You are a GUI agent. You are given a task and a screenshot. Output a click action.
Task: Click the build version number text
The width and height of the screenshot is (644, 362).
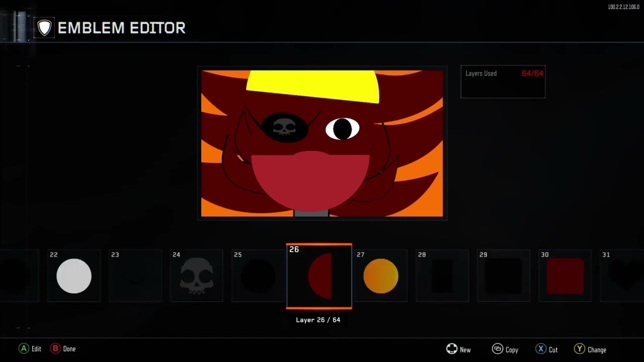click(623, 7)
